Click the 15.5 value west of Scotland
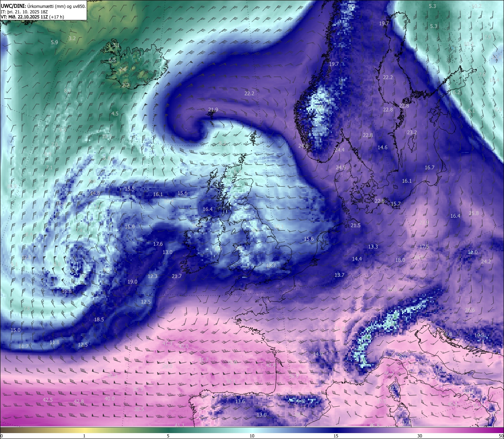Screen dimensions: 504x439 (130, 189)
